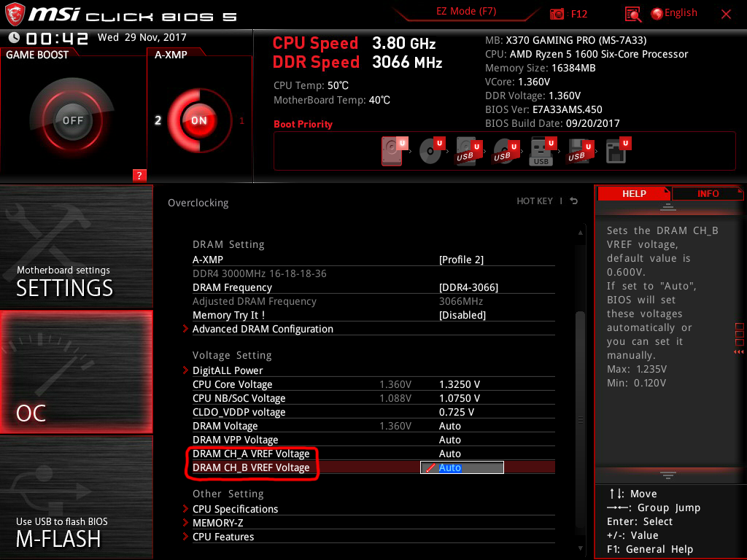
Task: Open the A-XMP [Profile 2] option
Action: click(x=461, y=260)
